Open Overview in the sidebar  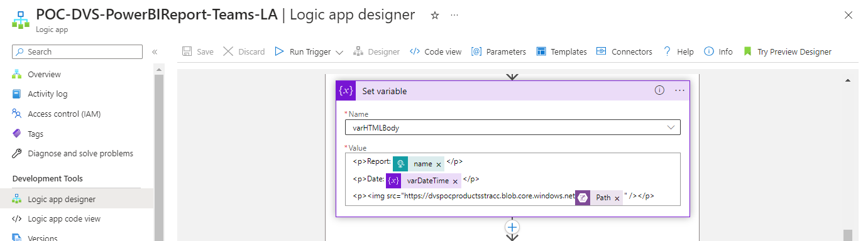pos(44,74)
